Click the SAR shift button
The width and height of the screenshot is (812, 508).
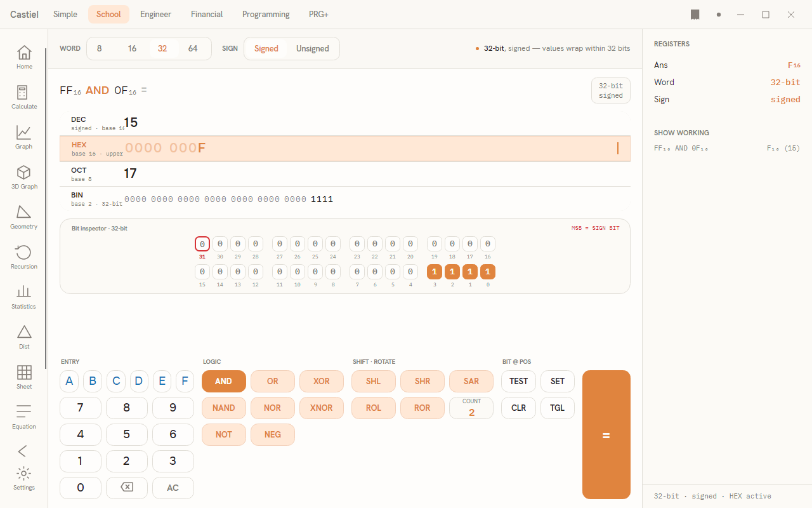(x=471, y=381)
